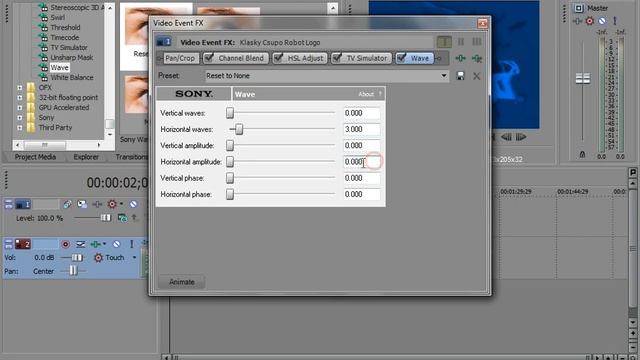Screen dimensions: 640x360
Task: Select the White Balance effect
Action: click(72, 78)
